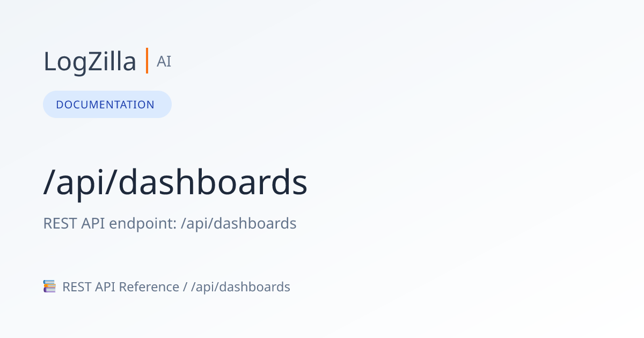Click 'REST API endpoint:' label in subtitle

pyautogui.click(x=110, y=223)
